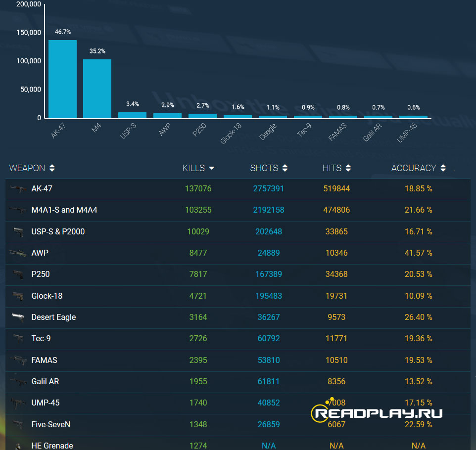476x450 pixels.
Task: Click the Desert Eagle icon
Action: coord(18,317)
